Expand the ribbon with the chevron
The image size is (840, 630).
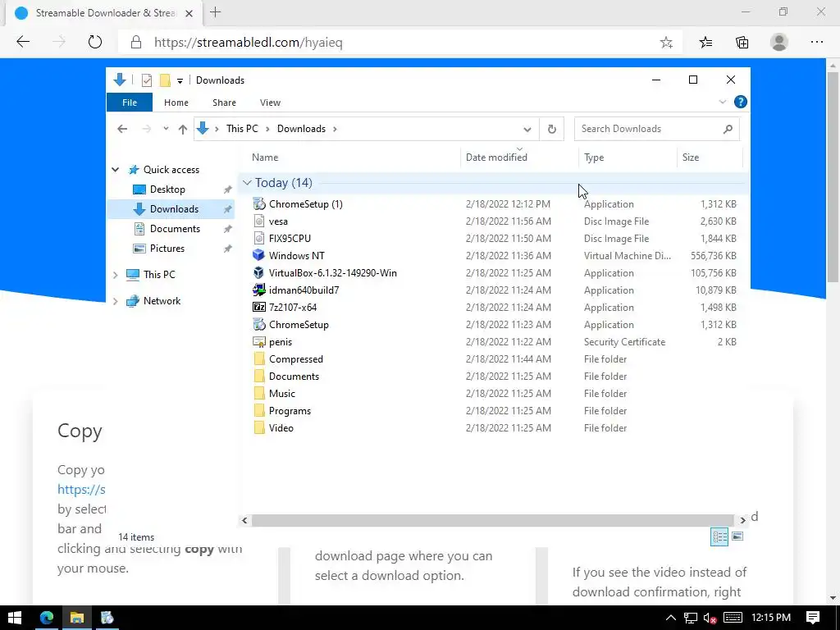[722, 102]
